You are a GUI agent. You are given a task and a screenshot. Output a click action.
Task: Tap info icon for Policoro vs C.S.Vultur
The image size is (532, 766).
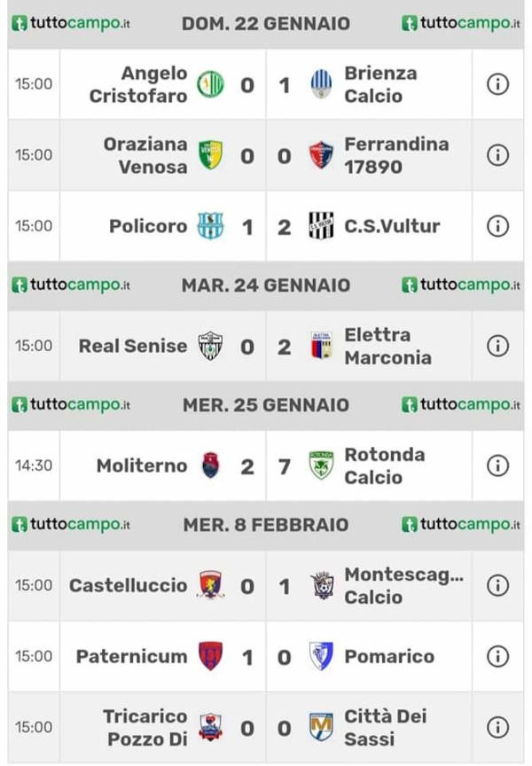tap(497, 226)
